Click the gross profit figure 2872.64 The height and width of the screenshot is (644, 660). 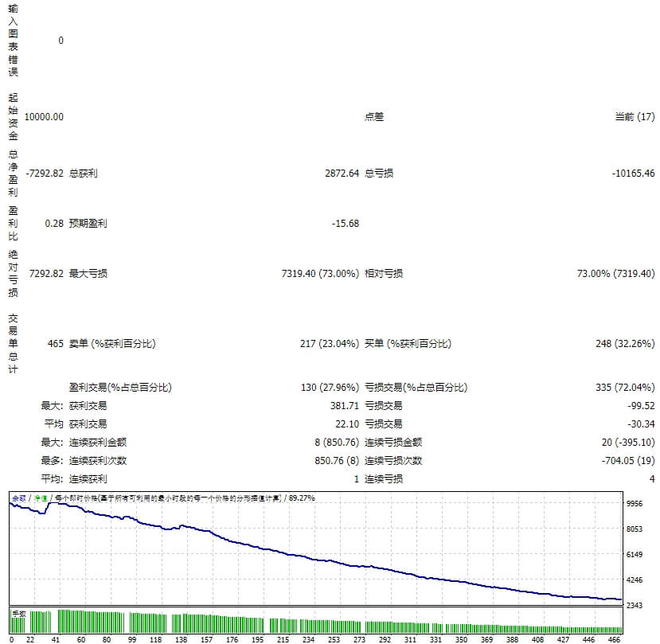click(342, 173)
